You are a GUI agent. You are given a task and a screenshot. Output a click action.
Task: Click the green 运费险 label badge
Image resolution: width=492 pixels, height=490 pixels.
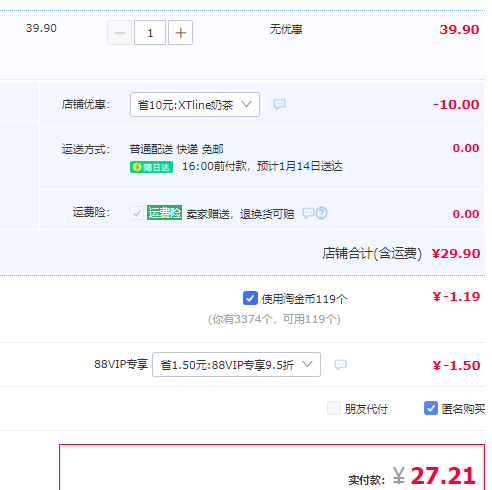[x=164, y=213]
